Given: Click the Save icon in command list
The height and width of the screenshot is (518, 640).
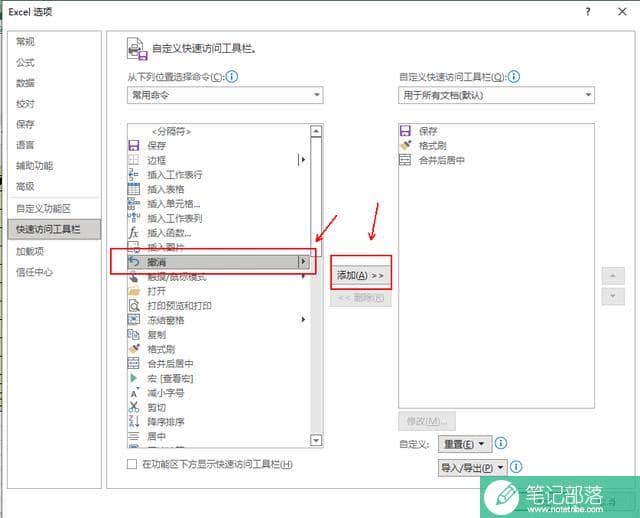Looking at the screenshot, I should point(134,145).
